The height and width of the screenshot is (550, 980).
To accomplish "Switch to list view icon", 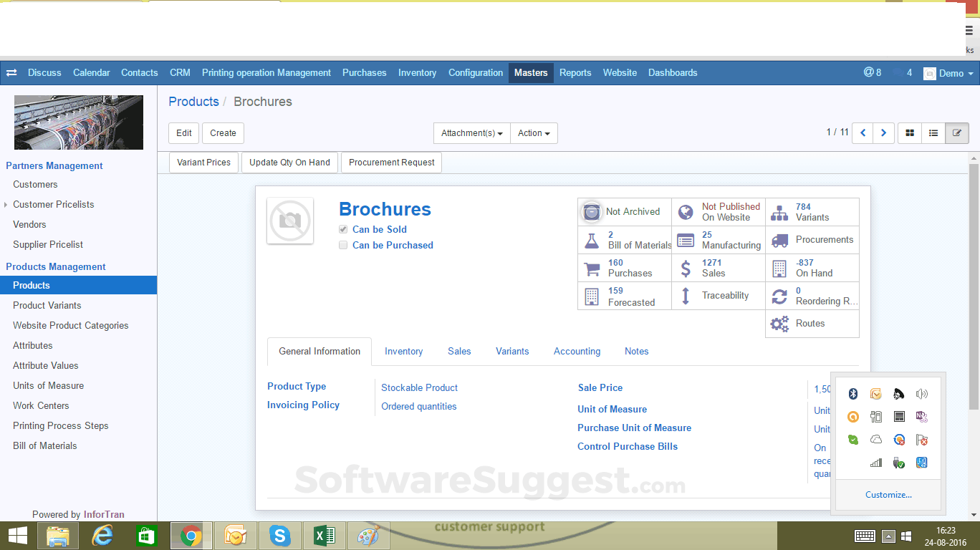I will (x=933, y=132).
